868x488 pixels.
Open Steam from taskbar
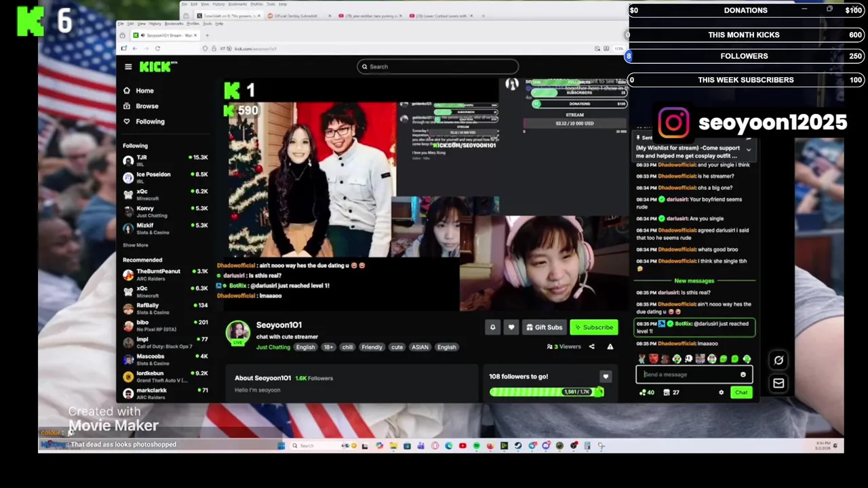tap(518, 446)
